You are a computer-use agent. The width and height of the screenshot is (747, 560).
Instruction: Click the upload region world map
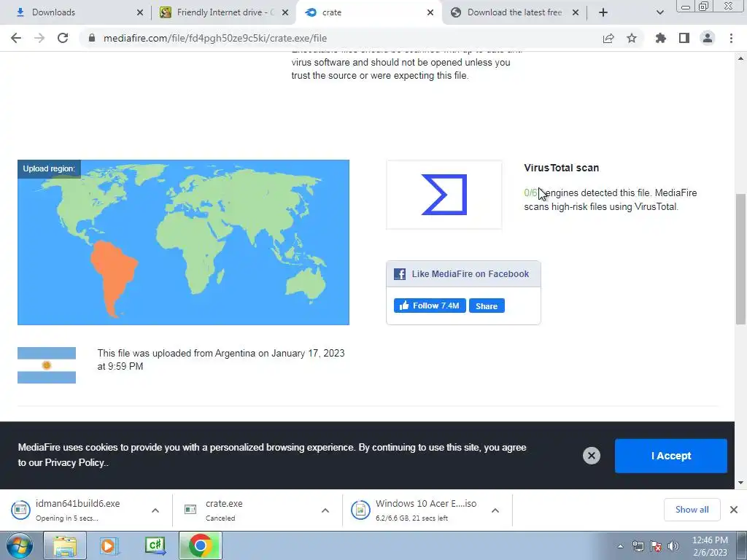pyautogui.click(x=183, y=242)
